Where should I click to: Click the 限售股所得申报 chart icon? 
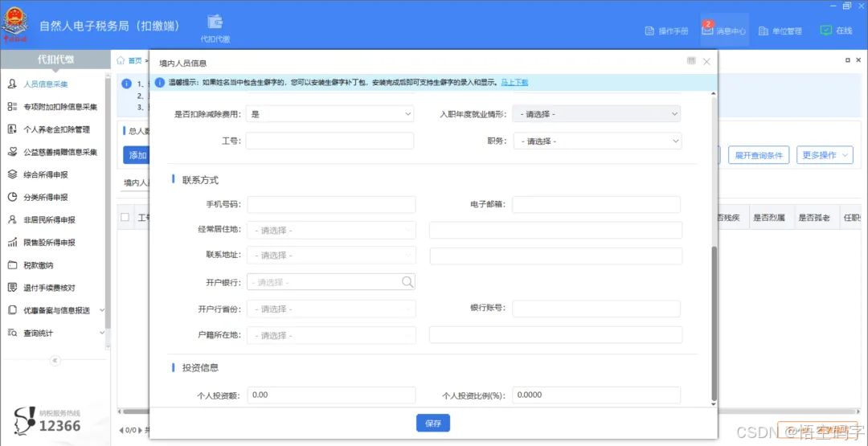pyautogui.click(x=12, y=243)
